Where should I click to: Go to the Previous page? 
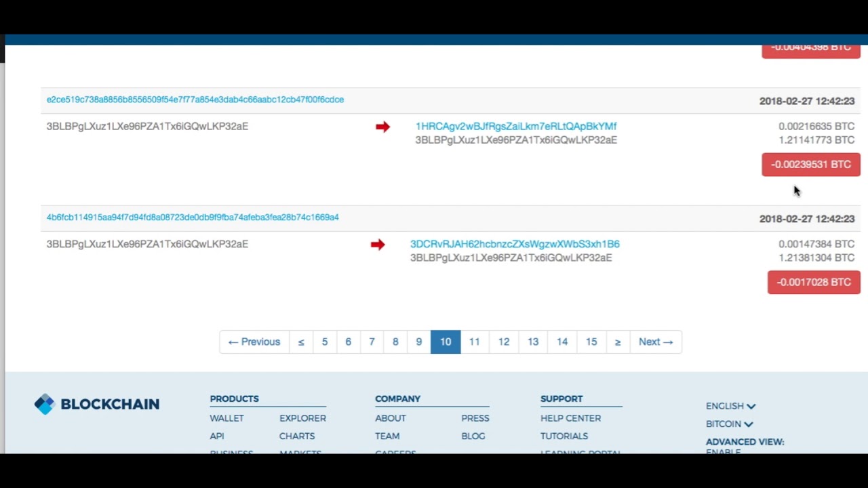[x=254, y=342]
